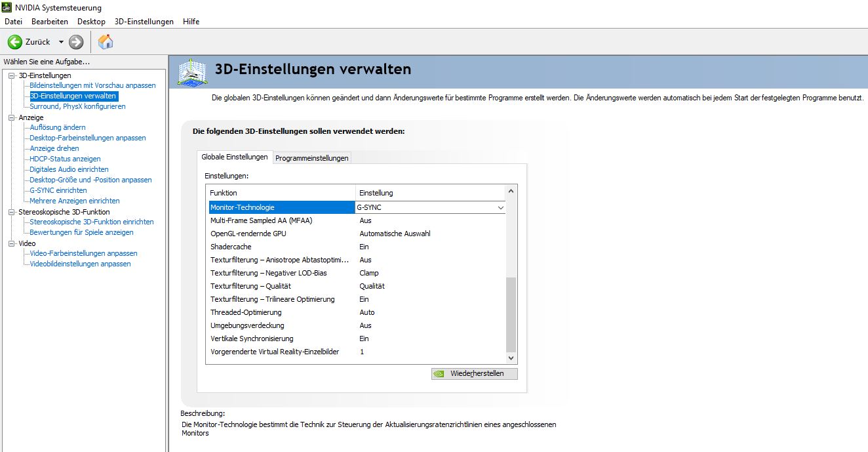Open Bildeinstellungen mit Vorschau anpassen
This screenshot has width=868, height=452.
coord(92,85)
